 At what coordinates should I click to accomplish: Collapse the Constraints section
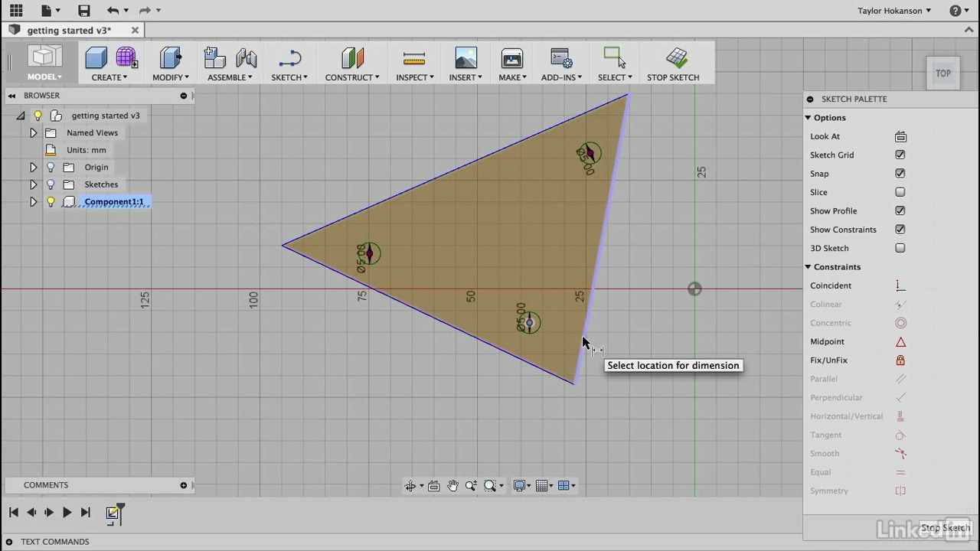[808, 267]
